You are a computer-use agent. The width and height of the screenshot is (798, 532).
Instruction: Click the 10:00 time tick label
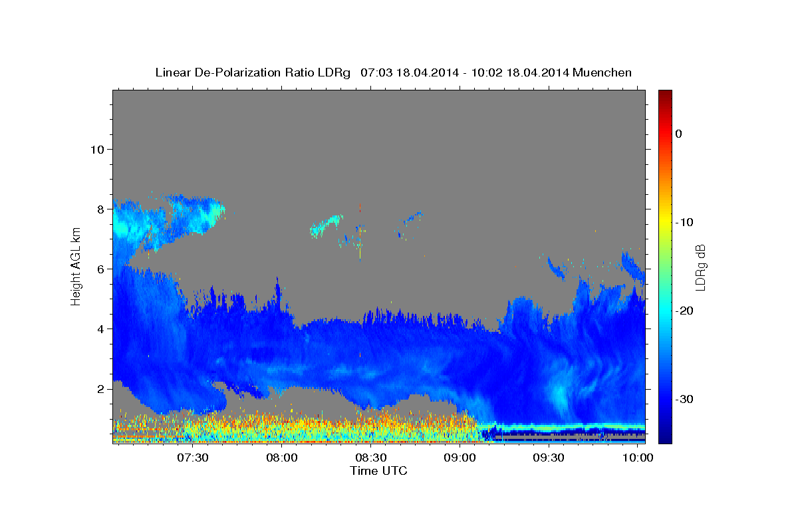(x=638, y=458)
